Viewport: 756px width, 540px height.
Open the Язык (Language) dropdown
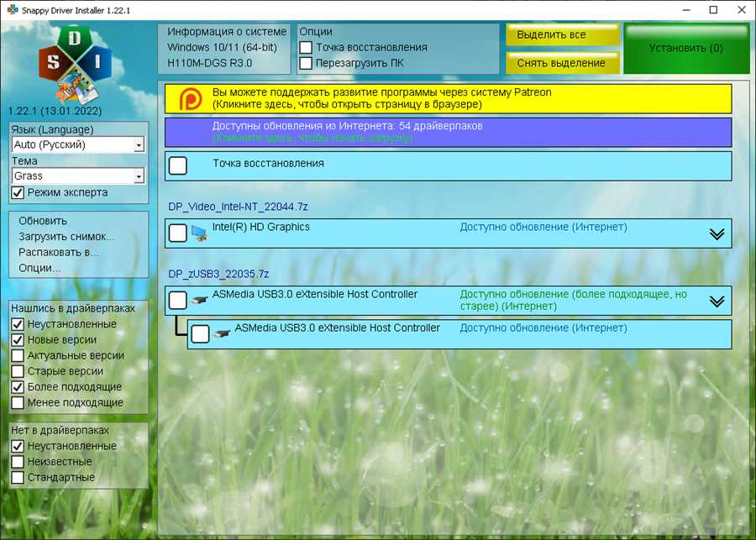pyautogui.click(x=139, y=145)
